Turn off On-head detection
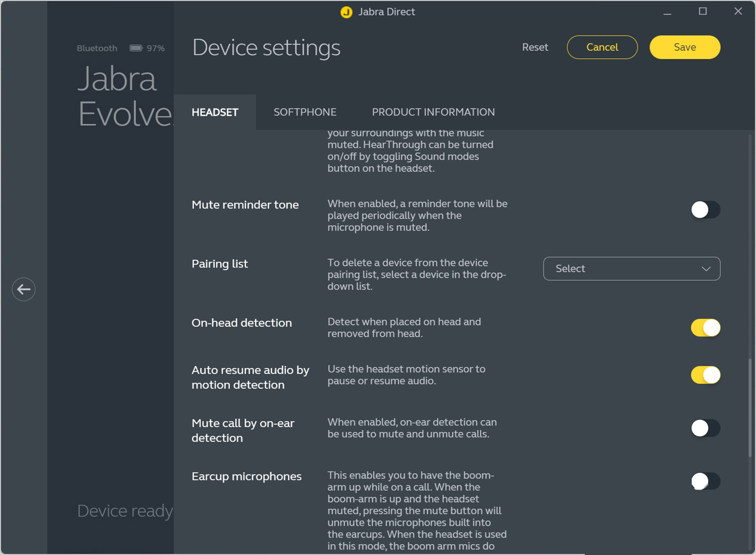The height and width of the screenshot is (555, 756). point(705,328)
